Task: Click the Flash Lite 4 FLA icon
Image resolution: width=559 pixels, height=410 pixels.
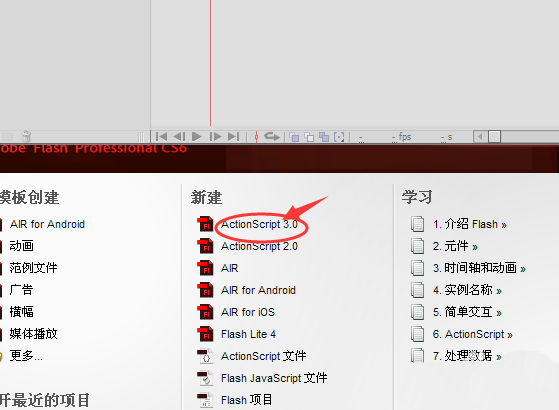Action: [x=205, y=334]
